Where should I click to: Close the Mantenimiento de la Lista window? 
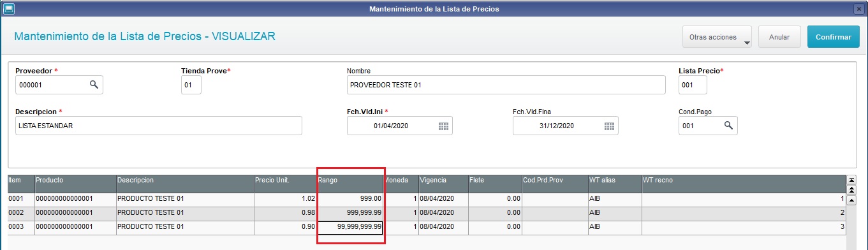tap(858, 9)
